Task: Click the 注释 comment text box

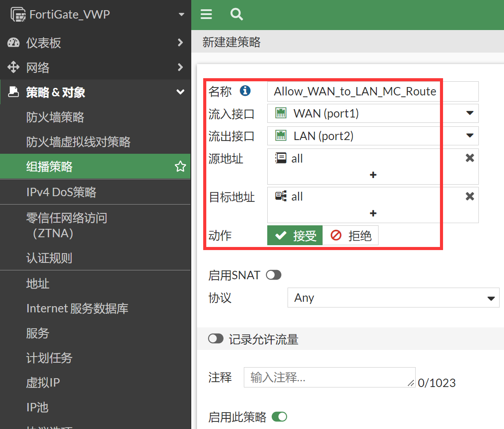Action: click(x=329, y=377)
